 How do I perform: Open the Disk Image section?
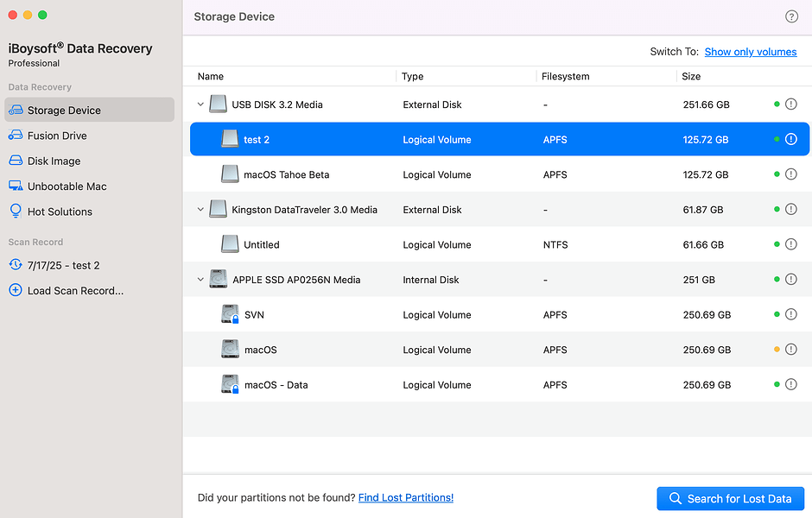[x=90, y=161]
